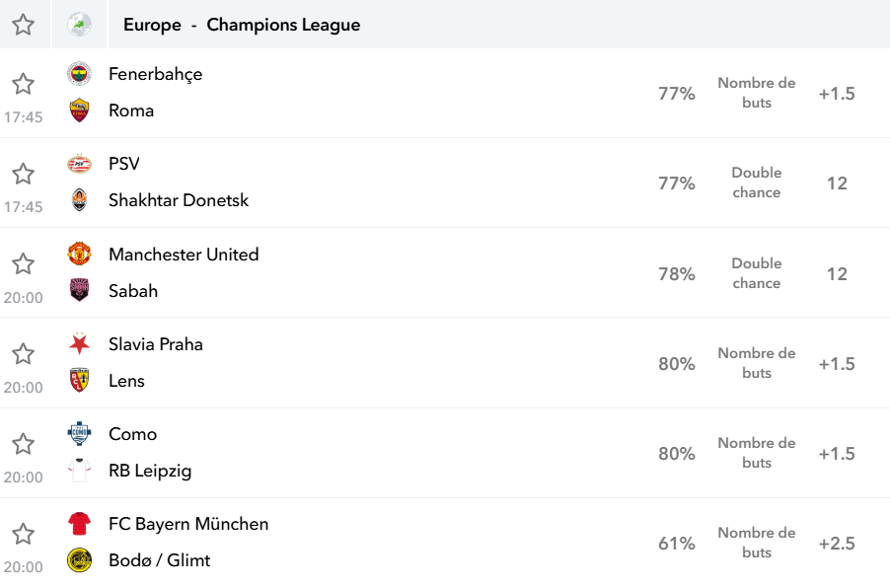Click the Como club crest
890x588 pixels.
80,434
